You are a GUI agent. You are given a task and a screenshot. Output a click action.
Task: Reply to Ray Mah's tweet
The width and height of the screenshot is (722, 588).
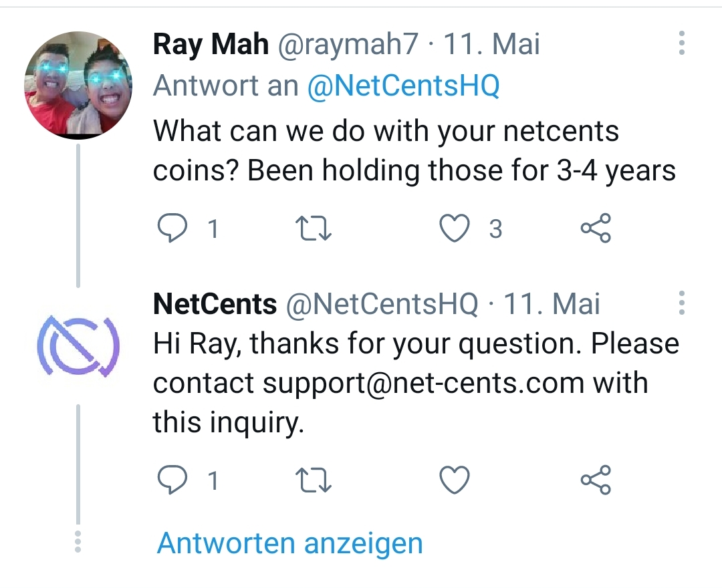tap(172, 229)
